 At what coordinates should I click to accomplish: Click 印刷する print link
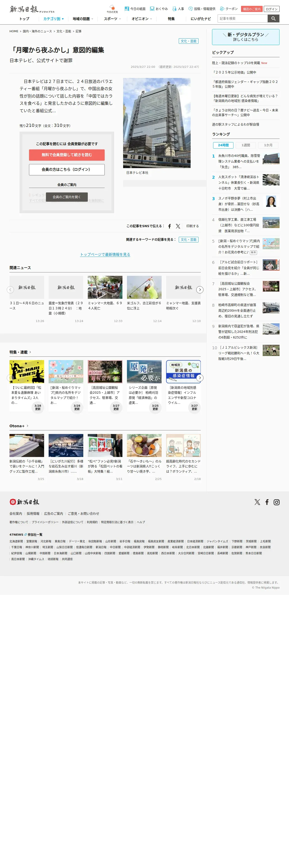click(x=192, y=226)
